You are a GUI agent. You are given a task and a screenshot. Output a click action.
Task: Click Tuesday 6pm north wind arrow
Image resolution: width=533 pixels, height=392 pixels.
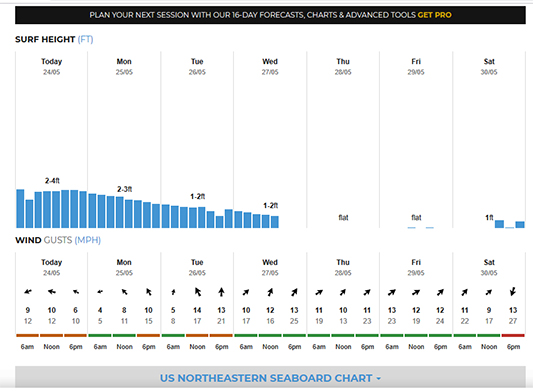point(221,292)
